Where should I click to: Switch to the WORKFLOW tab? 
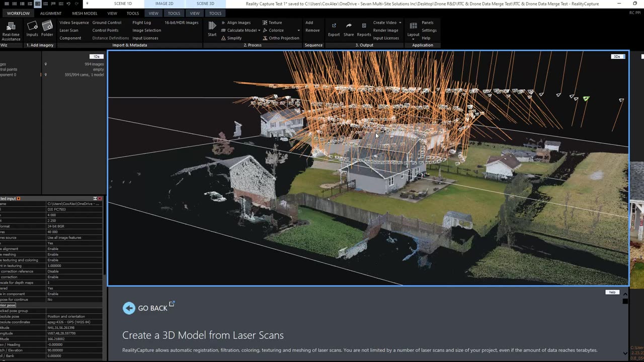pos(18,13)
